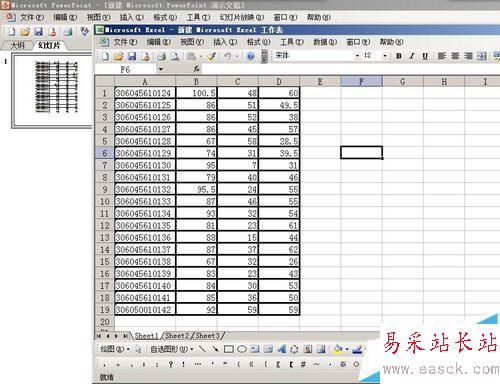Click the Insert Clip Art icon
The width and height of the screenshot is (500, 384).
[308, 349]
